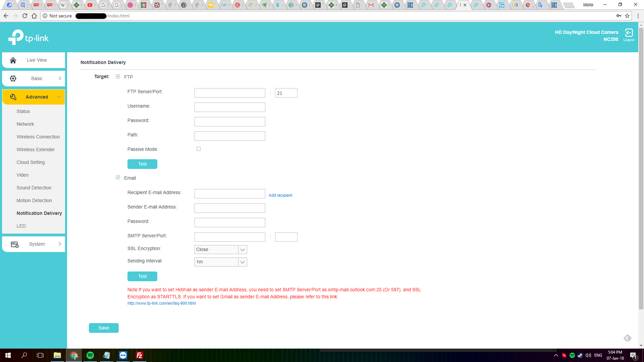Expand the System menu chevron
Image resolution: width=644 pixels, height=362 pixels.
(60, 244)
